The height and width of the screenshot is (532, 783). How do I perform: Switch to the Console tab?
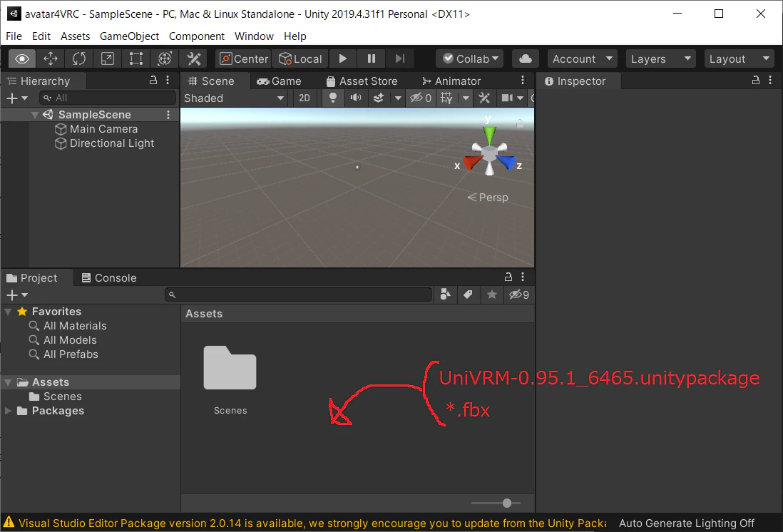tap(109, 277)
